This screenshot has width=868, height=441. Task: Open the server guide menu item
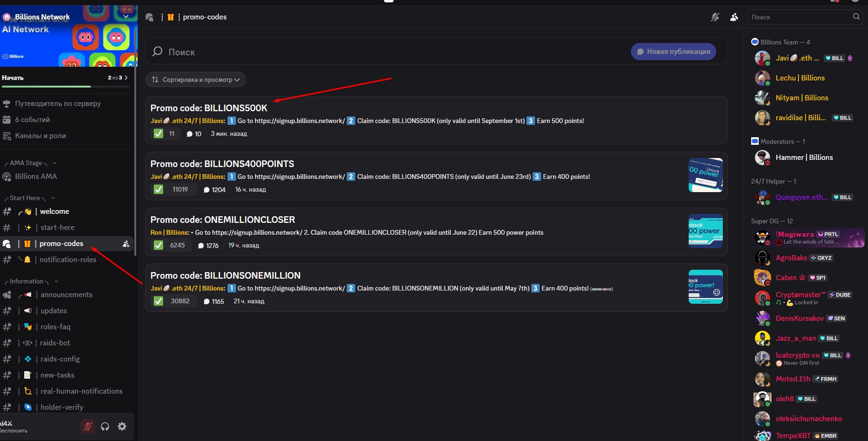click(58, 104)
